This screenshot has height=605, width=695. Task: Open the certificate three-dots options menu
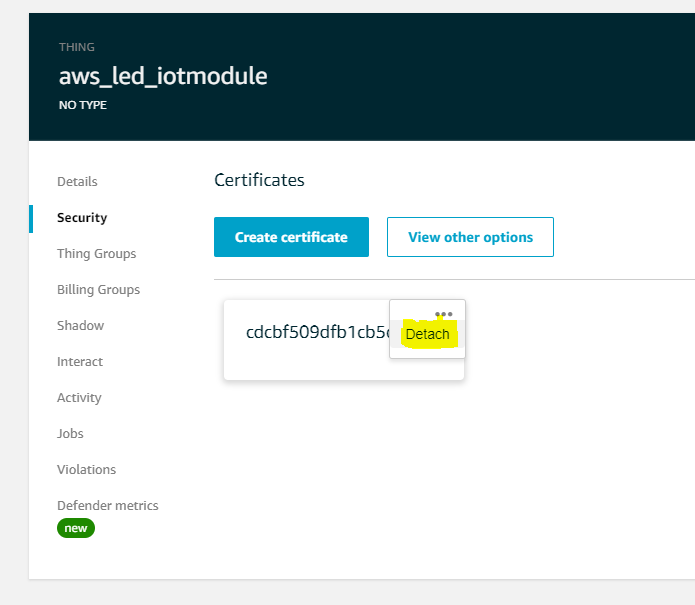coord(444,314)
